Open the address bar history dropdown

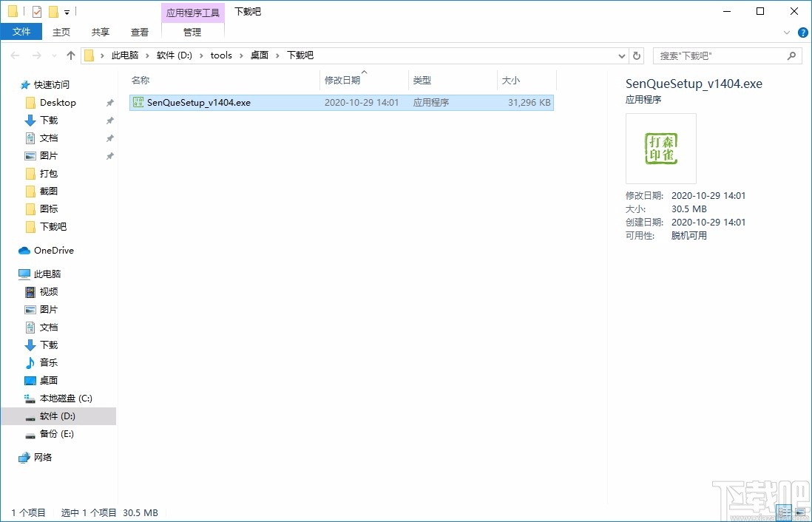point(621,55)
